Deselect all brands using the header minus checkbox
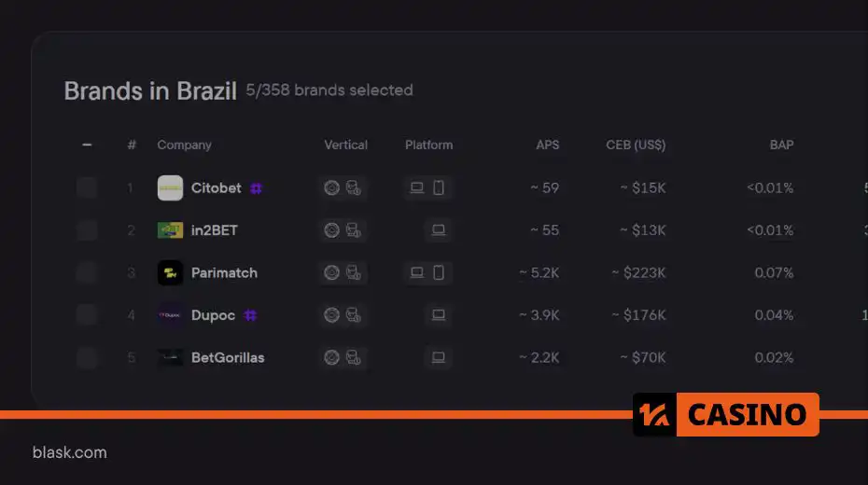 [x=87, y=145]
